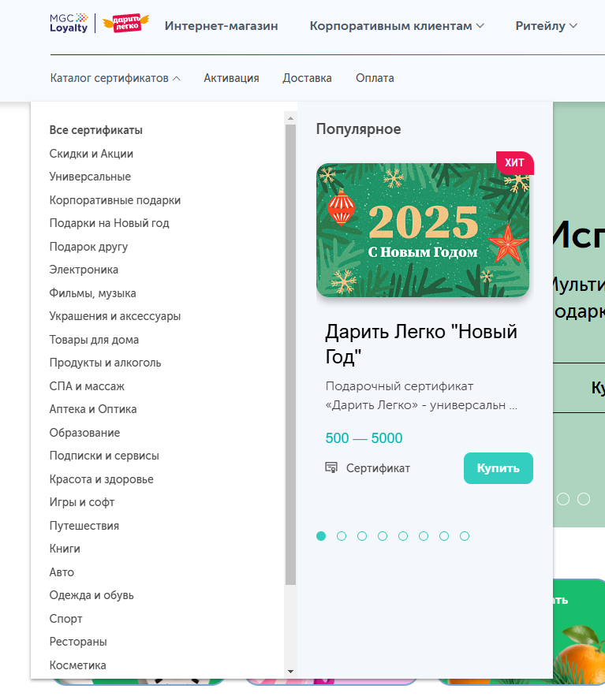The width and height of the screenshot is (605, 700).
Task: Select Фильмы, музыка category
Action: 92,293
